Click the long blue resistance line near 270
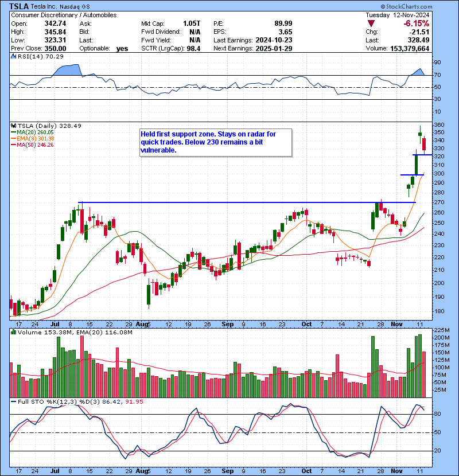Image resolution: width=459 pixels, height=476 pixels. tap(247, 202)
